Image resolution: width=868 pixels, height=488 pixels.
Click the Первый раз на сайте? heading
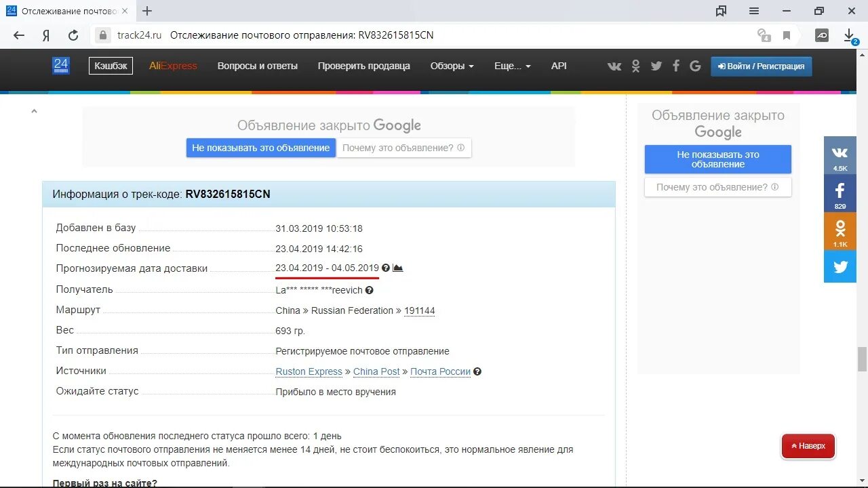pos(105,483)
